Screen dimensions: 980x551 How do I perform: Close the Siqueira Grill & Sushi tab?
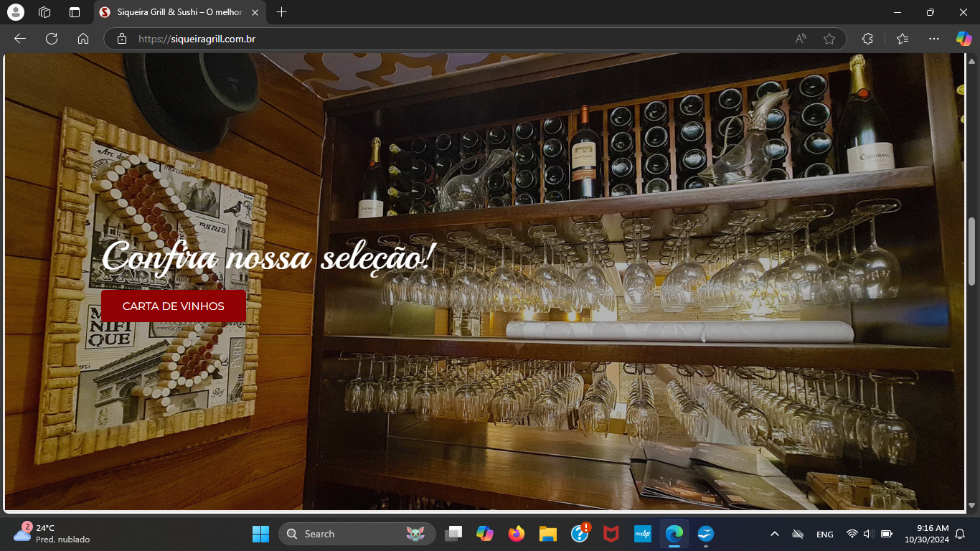point(255,12)
